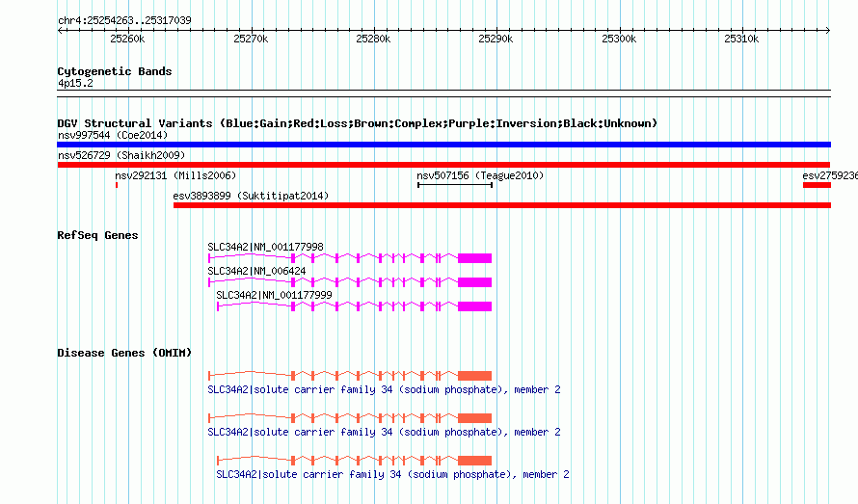Viewport: 858px width, 504px height.
Task: Click the chr4:25254263..25317039 coordinate label
Action: [124, 21]
